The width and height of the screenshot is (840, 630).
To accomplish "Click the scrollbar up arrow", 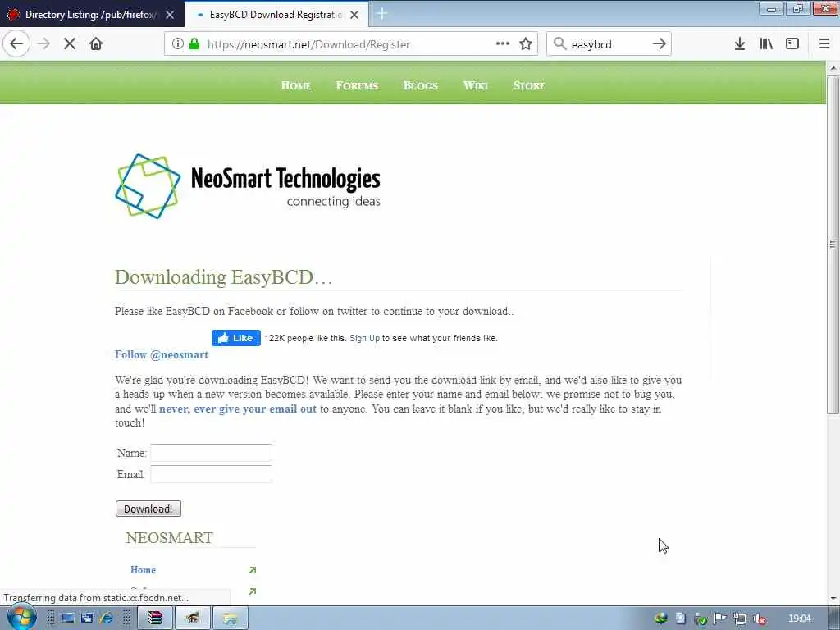I will point(833,69).
